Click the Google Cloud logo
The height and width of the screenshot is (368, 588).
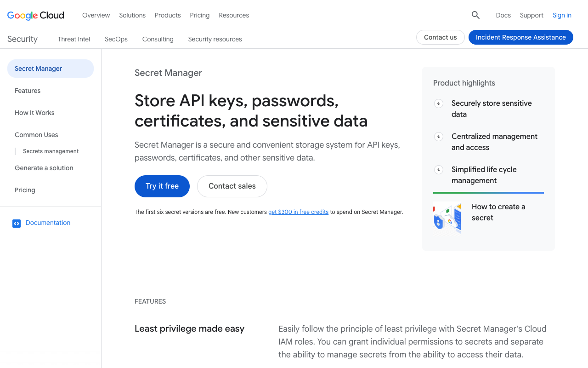coord(36,15)
